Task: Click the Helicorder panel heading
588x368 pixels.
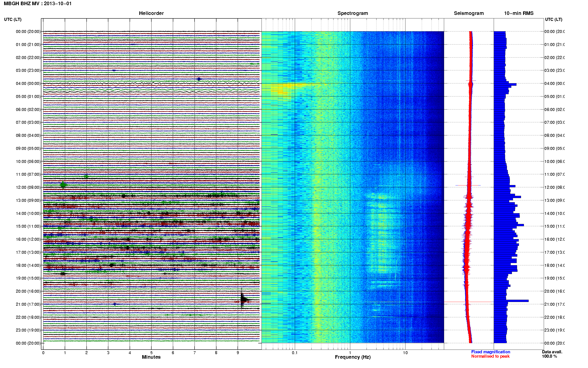Action: 151,13
